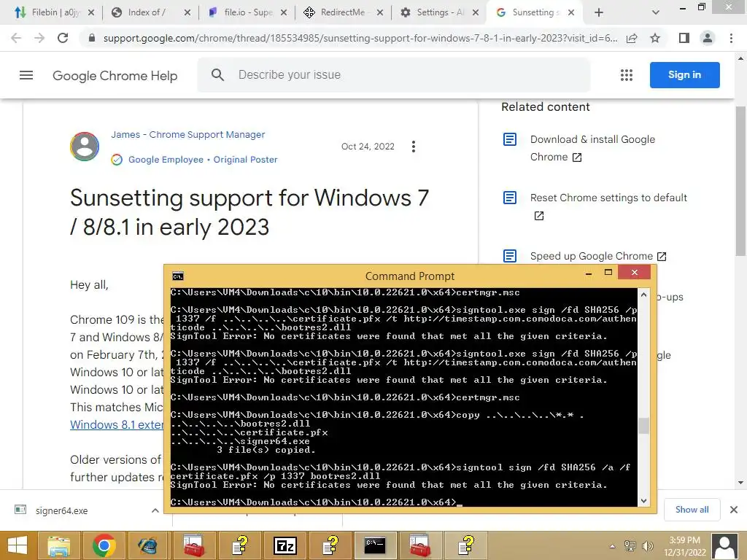
Task: Close the Filebin tab
Action: [x=91, y=12]
